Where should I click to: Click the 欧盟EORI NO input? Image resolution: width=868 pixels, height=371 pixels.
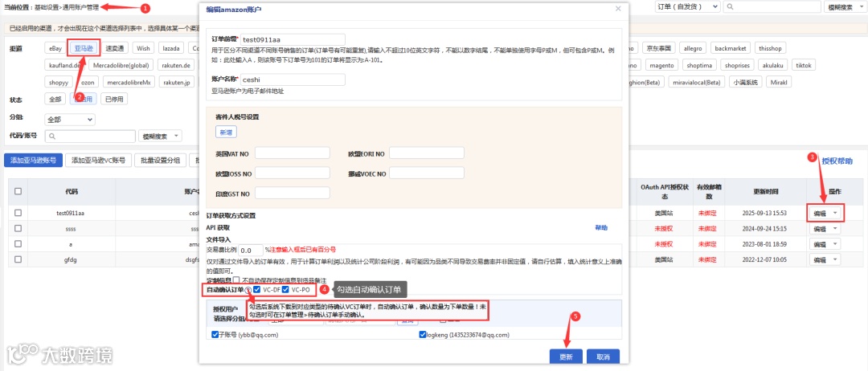pos(427,153)
